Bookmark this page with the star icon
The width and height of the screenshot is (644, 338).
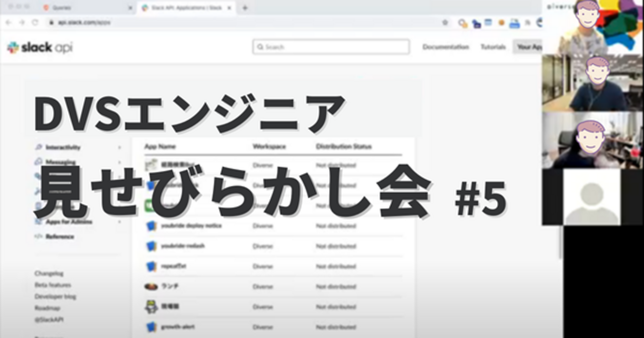coord(445,23)
